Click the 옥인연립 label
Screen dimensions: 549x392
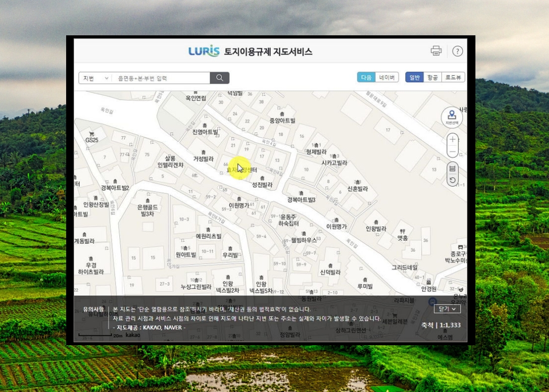196,98
